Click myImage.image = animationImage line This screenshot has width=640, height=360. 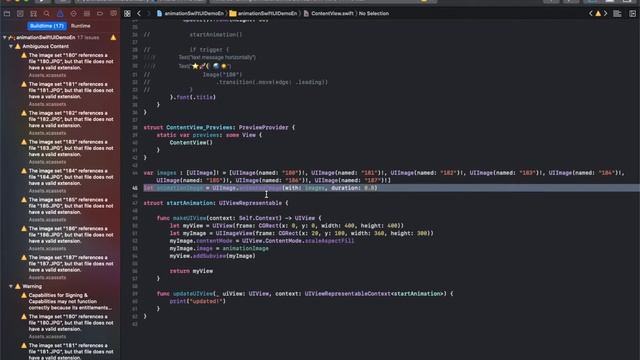(x=219, y=248)
